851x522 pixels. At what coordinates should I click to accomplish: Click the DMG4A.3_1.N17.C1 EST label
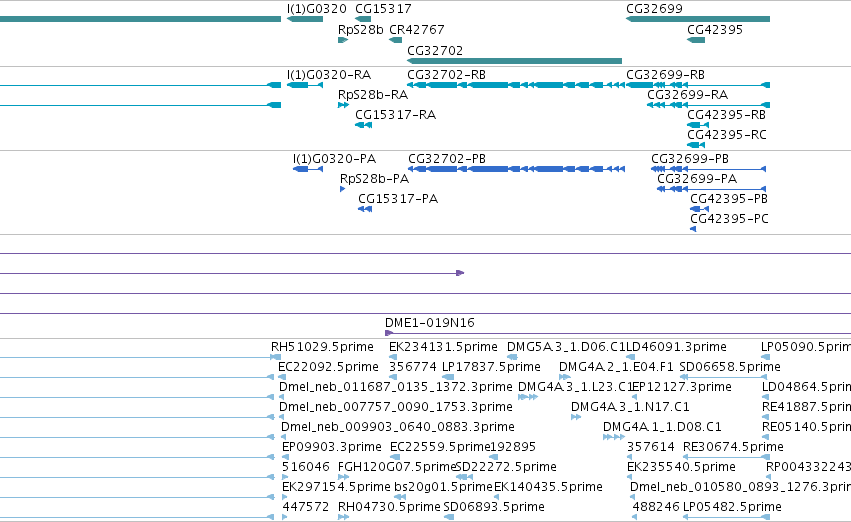[630, 407]
